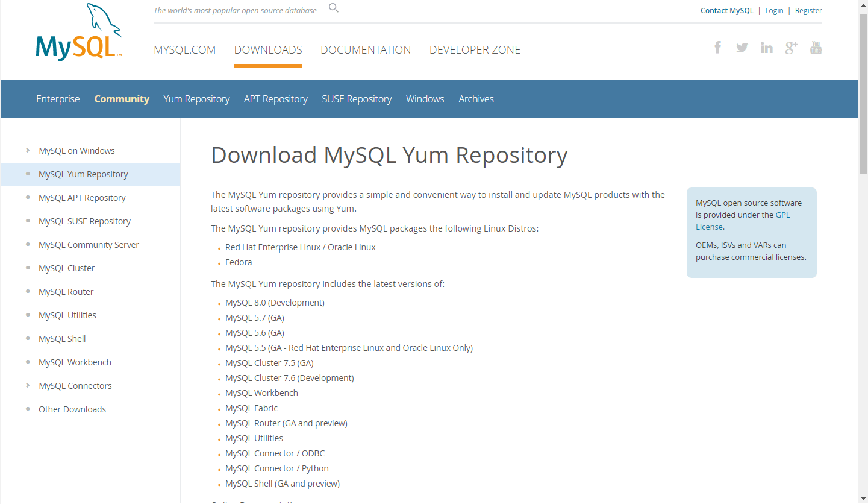Click the scrollbar up arrow
Image resolution: width=868 pixels, height=504 pixels.
[x=863, y=5]
